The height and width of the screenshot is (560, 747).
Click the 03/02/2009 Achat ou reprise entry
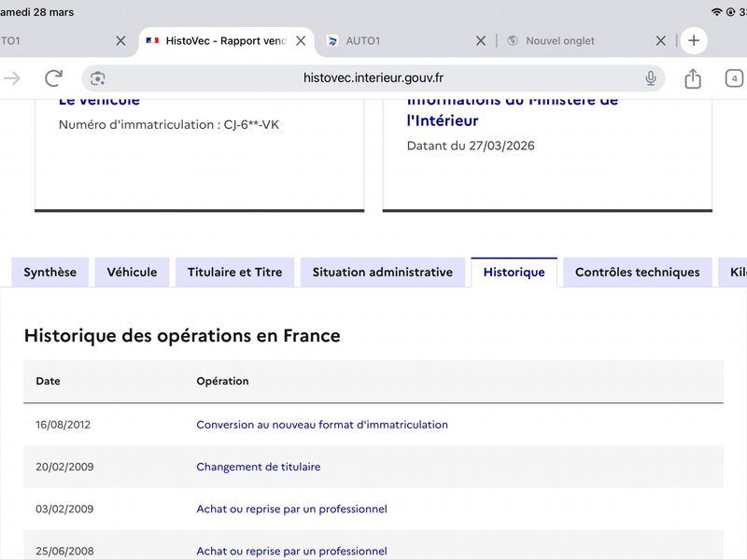coord(291,509)
